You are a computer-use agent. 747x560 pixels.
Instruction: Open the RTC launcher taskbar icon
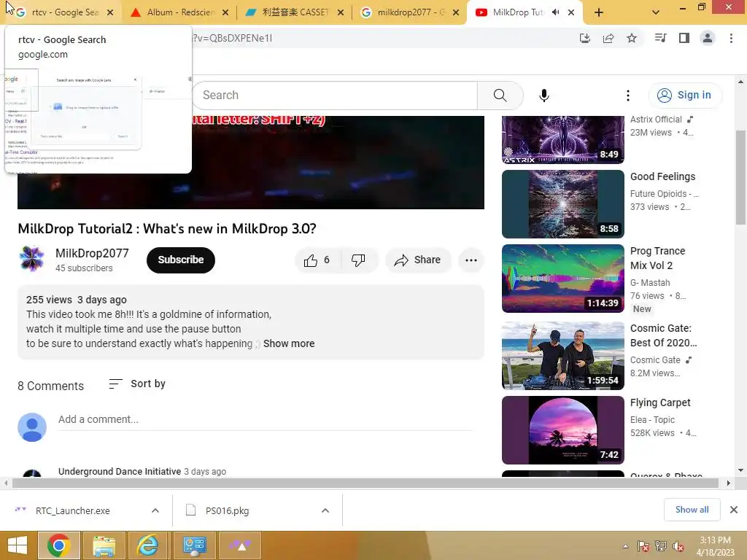240,545
